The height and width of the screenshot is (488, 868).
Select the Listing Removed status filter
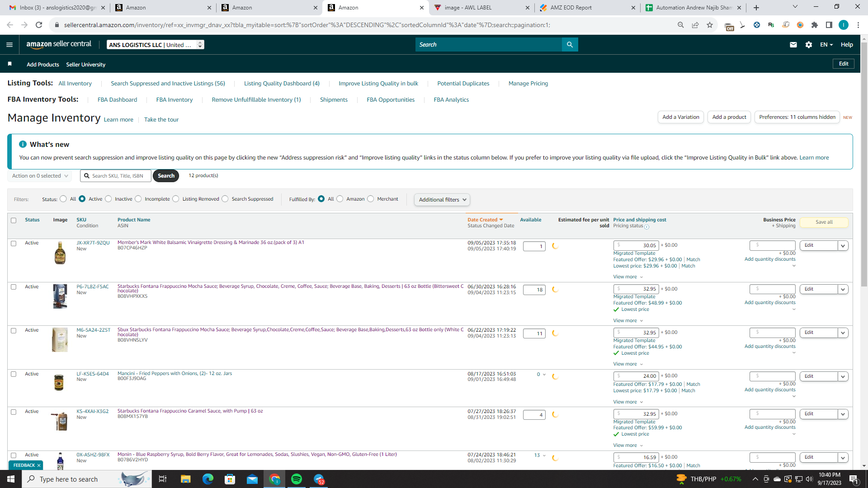176,199
